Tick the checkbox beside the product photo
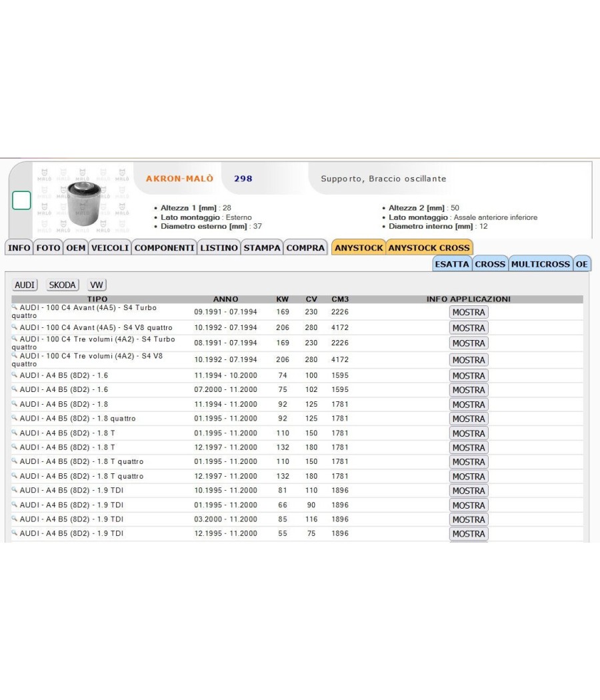Screen dimensions: 600x700 click(x=21, y=200)
